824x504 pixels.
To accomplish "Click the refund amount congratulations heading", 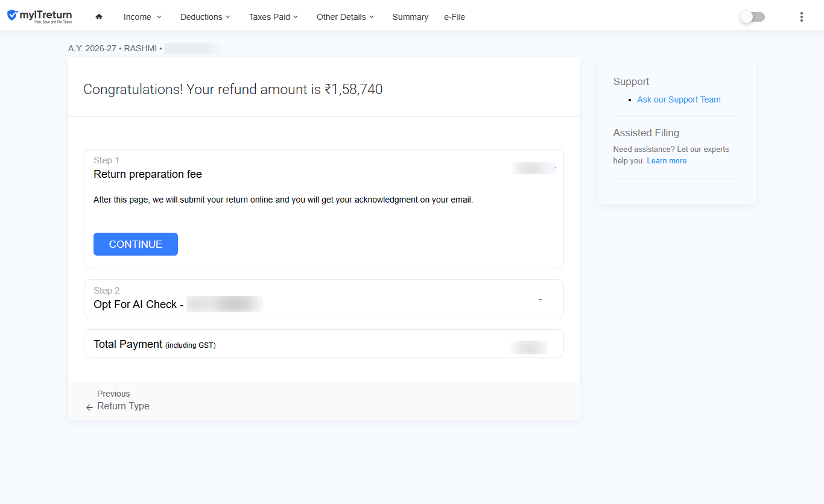I will pyautogui.click(x=233, y=89).
